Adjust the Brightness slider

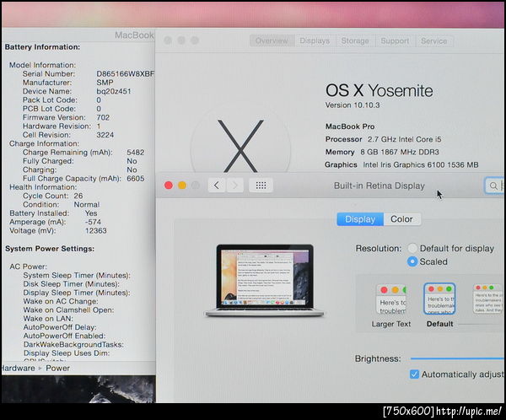(456, 358)
